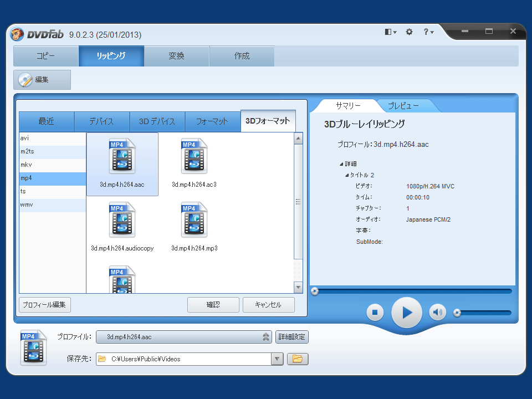
Task: Open settings via the gear icon
Action: coord(409,32)
